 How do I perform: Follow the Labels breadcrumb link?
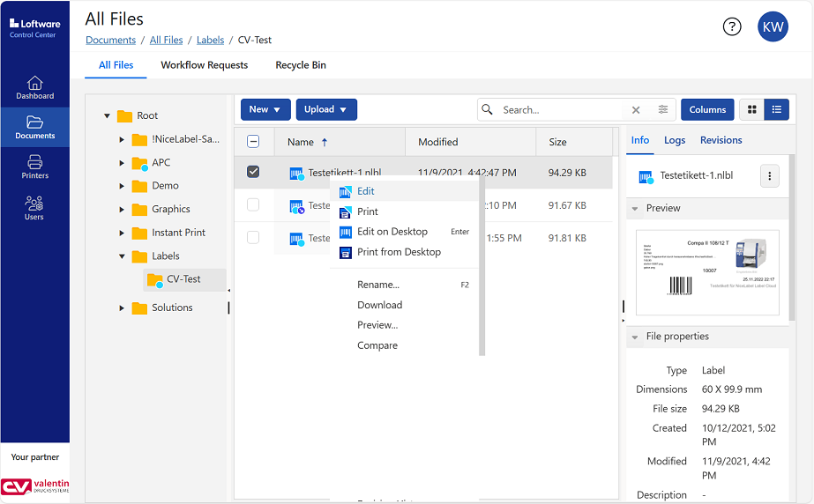coord(210,41)
